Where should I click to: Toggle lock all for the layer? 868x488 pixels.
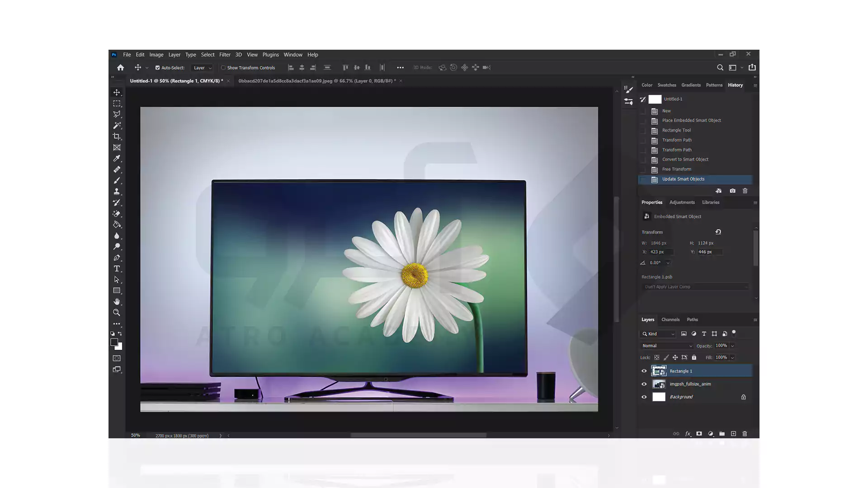(x=694, y=357)
